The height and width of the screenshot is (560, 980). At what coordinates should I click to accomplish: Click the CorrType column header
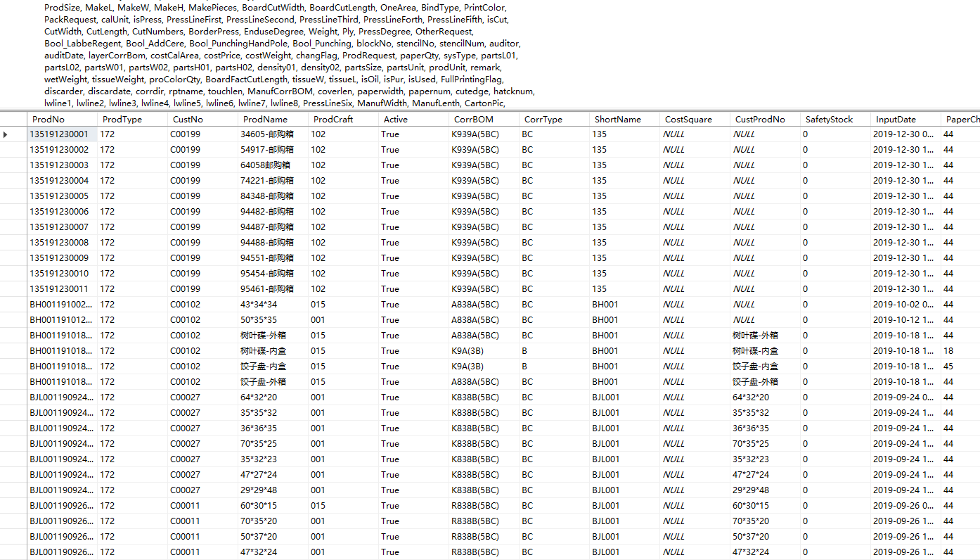click(x=554, y=119)
